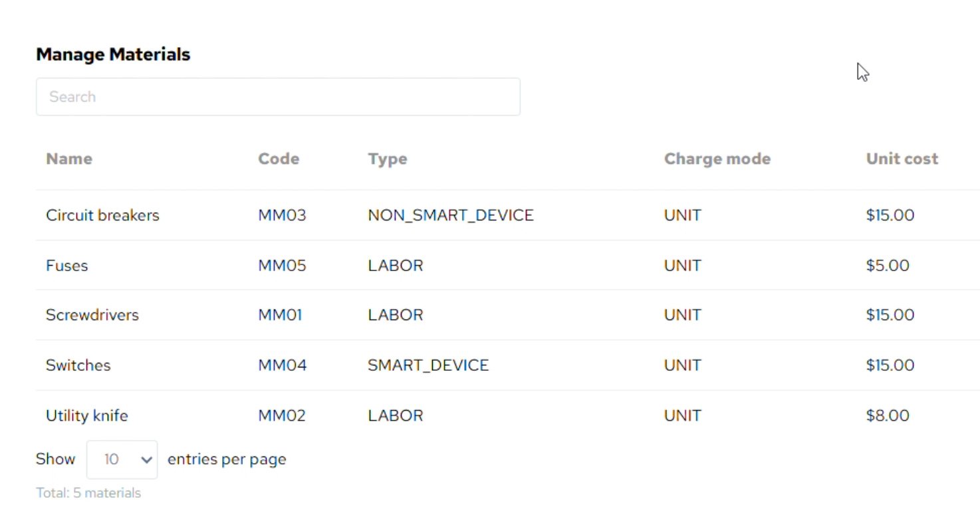This screenshot has width=980, height=513.
Task: Select the Circuit breakers material row
Action: [x=102, y=215]
